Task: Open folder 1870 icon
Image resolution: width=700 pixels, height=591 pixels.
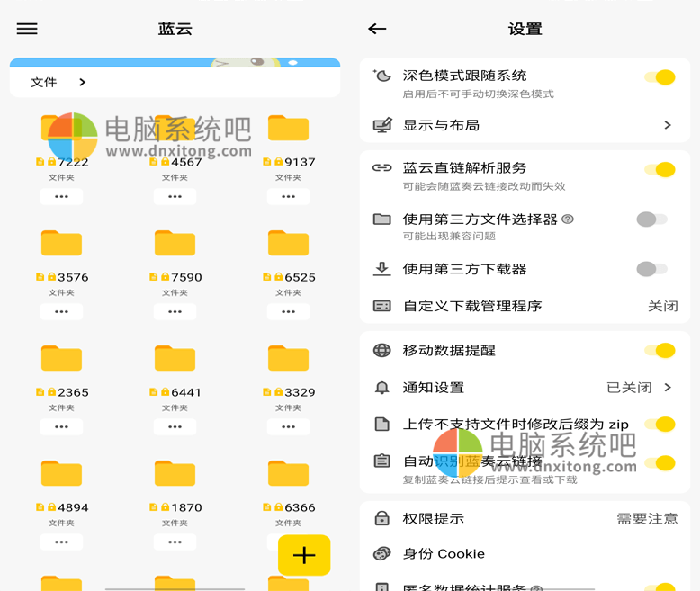Action: coord(175,473)
